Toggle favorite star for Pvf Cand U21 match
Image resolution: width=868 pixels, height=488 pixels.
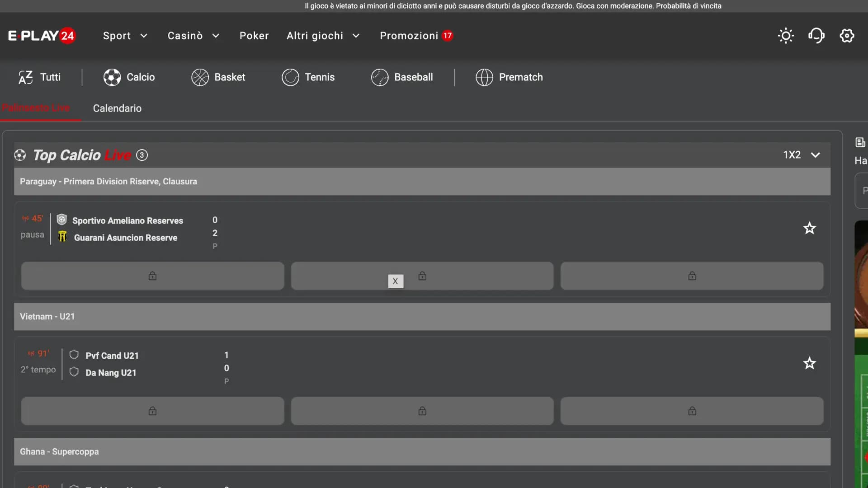[x=810, y=363]
